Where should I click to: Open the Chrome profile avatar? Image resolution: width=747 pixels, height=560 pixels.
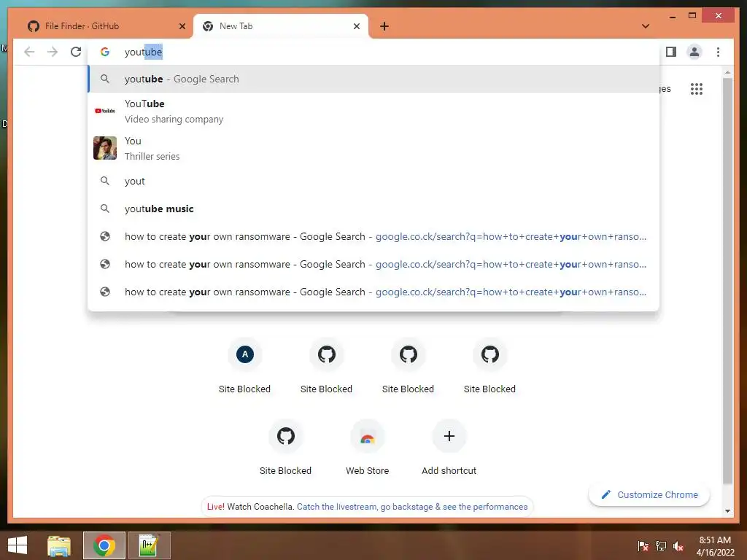click(694, 52)
